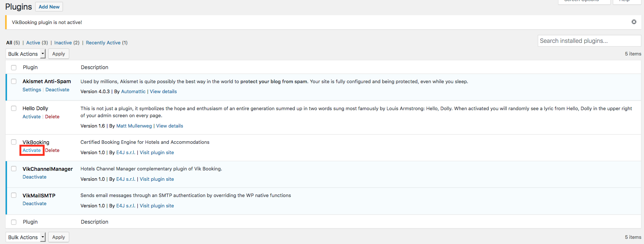Tick the VikMailSMTP checkbox
The width and height of the screenshot is (644, 244).
click(14, 195)
